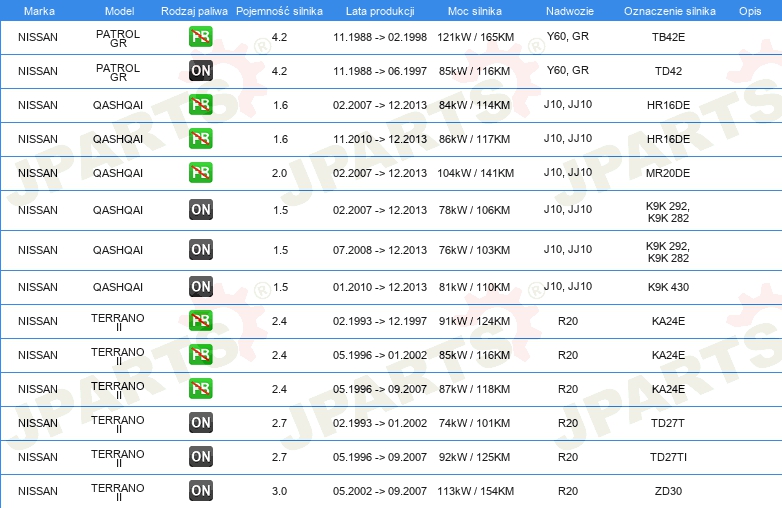782x508 pixels.
Task: Click the production years 11.2010 -> 12.2013
Action: pyautogui.click(x=380, y=139)
